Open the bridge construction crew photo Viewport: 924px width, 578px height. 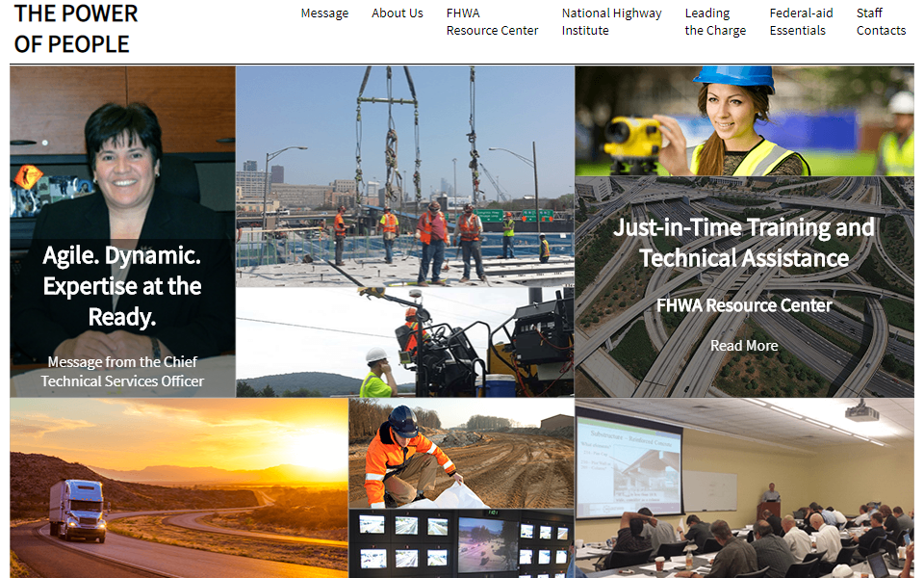pos(405,176)
